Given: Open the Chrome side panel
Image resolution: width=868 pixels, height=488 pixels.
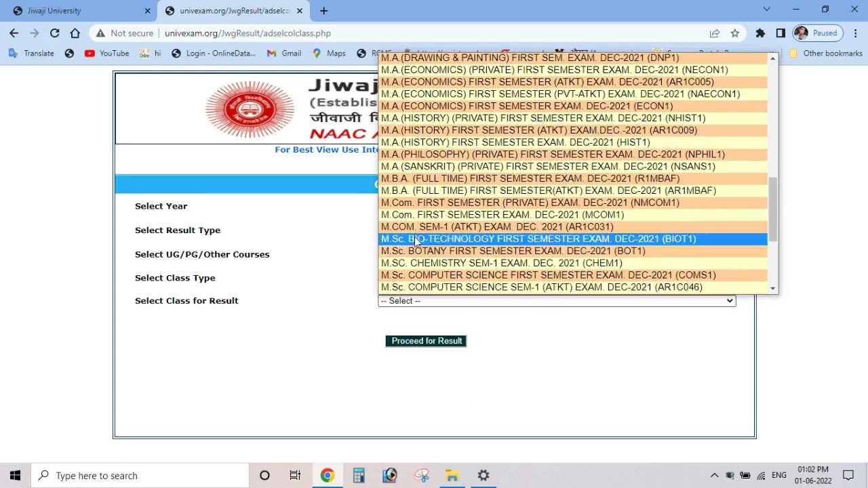Looking at the screenshot, I should click(x=781, y=33).
